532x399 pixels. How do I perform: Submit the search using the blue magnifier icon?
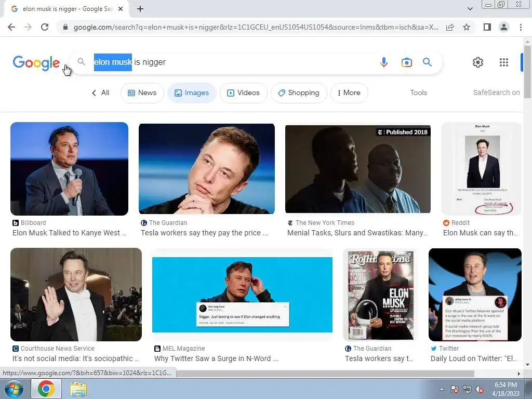coord(427,62)
